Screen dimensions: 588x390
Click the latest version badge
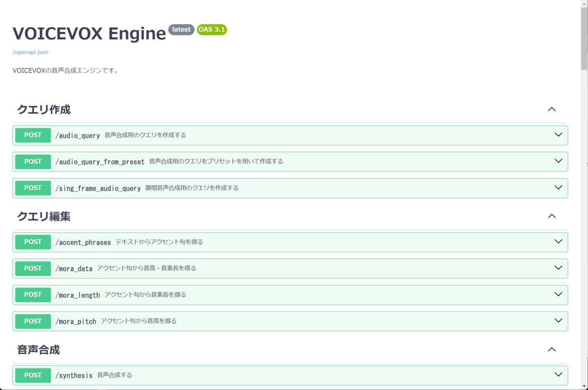click(181, 29)
